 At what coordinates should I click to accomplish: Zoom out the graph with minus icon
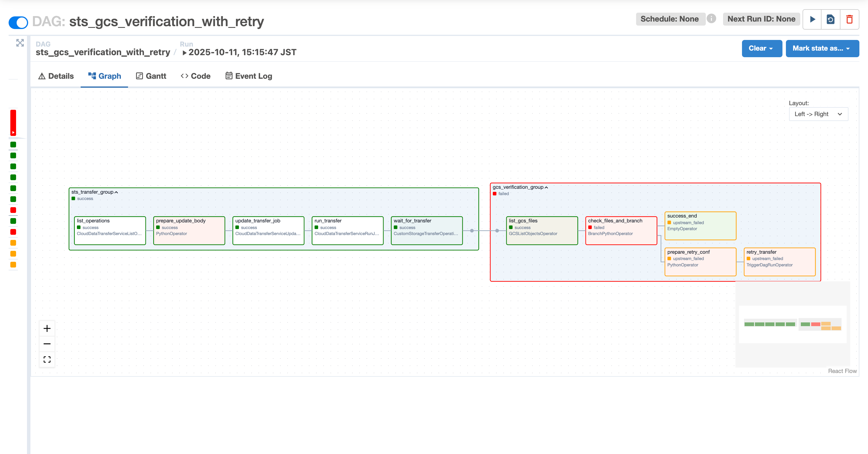(47, 344)
